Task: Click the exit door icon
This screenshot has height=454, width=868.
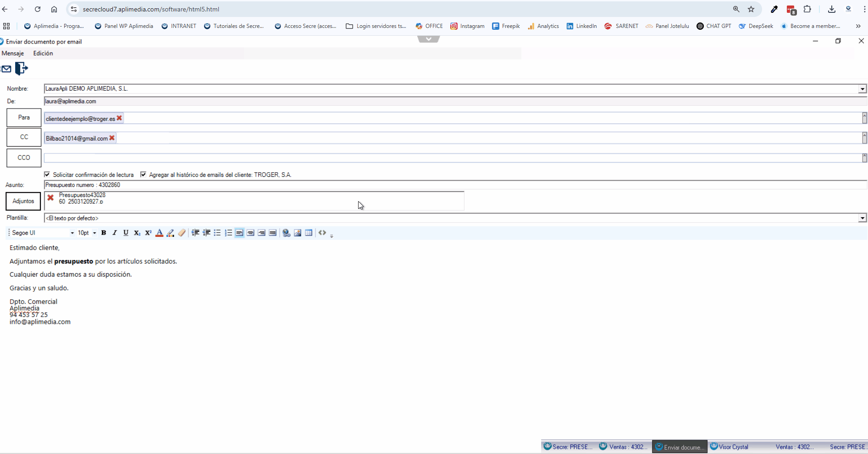Action: tap(21, 69)
